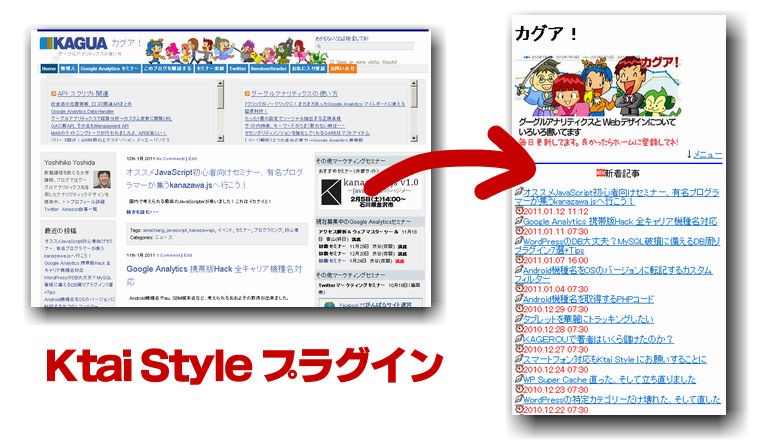Image resolution: width=777 pixels, height=447 pixels.
Task: Click date text 2010.12.24 07:30
Action: [x=556, y=370]
